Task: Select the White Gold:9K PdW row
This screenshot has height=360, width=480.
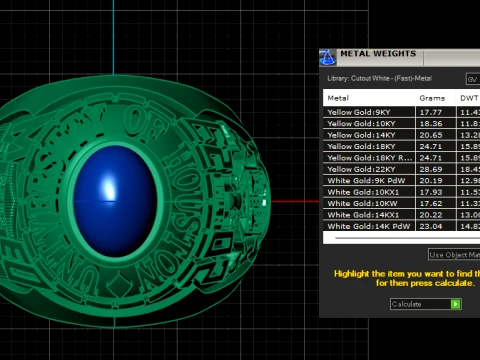Action: pyautogui.click(x=401, y=181)
